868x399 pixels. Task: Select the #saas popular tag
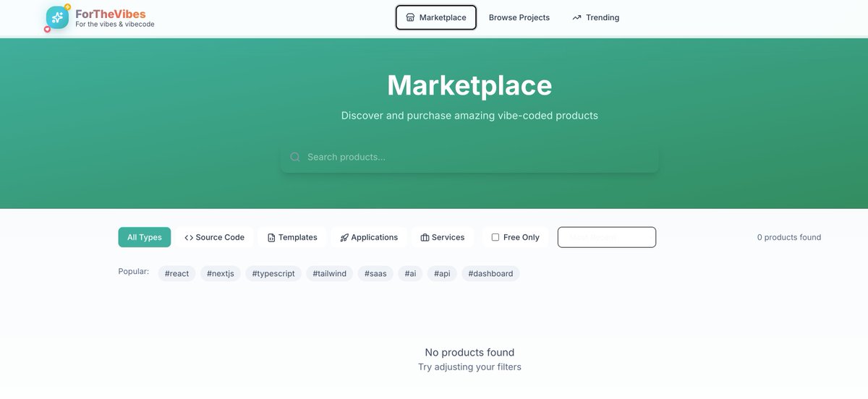[375, 273]
